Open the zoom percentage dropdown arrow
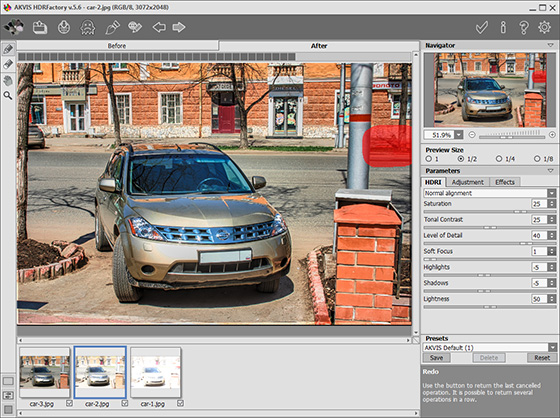 click(x=459, y=135)
